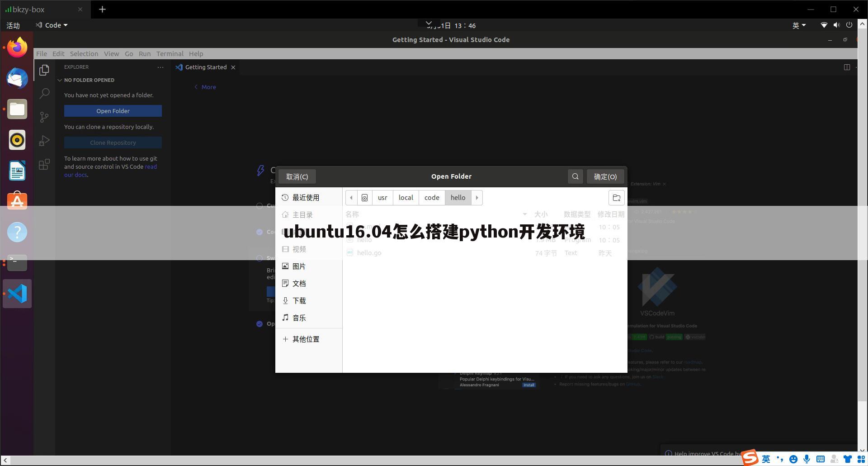Select 下载 in the dialog sidebar
This screenshot has width=868, height=466.
click(x=309, y=301)
